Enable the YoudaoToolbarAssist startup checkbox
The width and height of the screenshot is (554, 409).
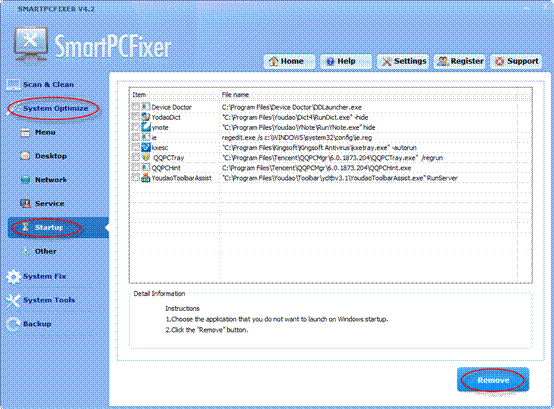pos(136,177)
